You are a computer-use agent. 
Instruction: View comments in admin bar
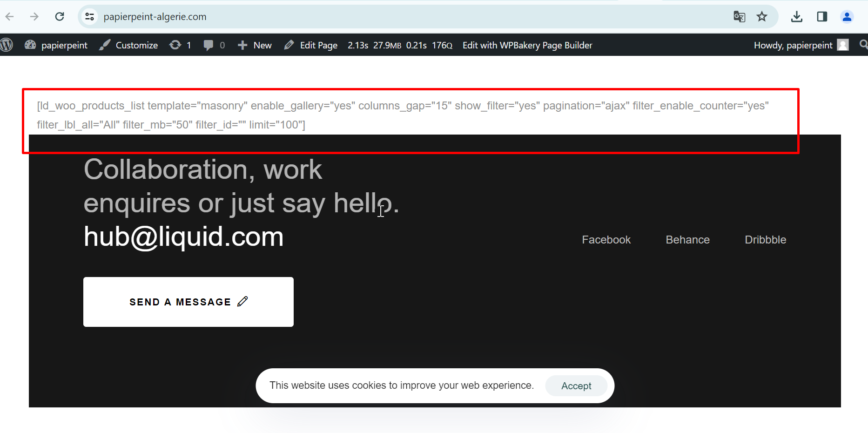click(214, 45)
